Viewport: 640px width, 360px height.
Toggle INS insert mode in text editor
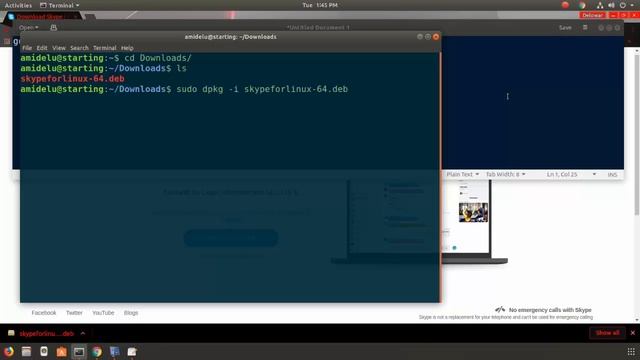point(612,174)
